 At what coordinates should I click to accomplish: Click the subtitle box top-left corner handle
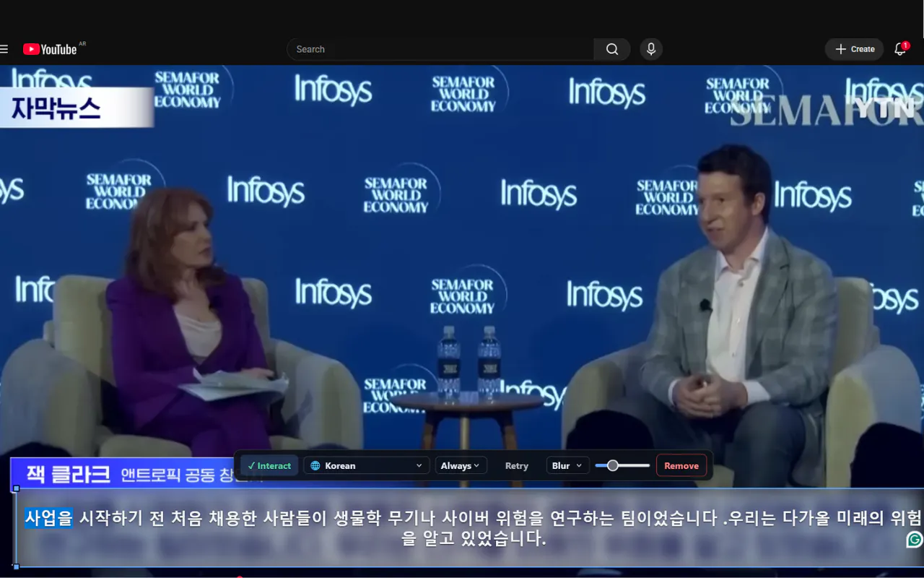click(16, 489)
